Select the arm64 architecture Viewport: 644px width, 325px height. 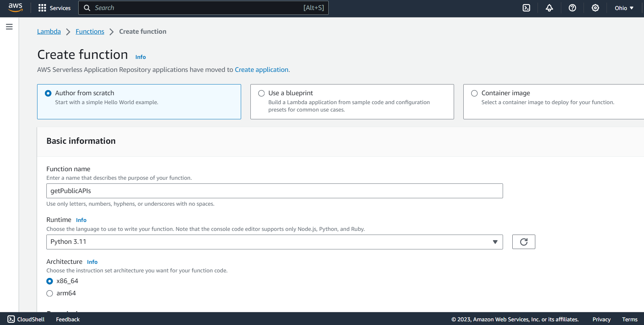[x=50, y=294]
